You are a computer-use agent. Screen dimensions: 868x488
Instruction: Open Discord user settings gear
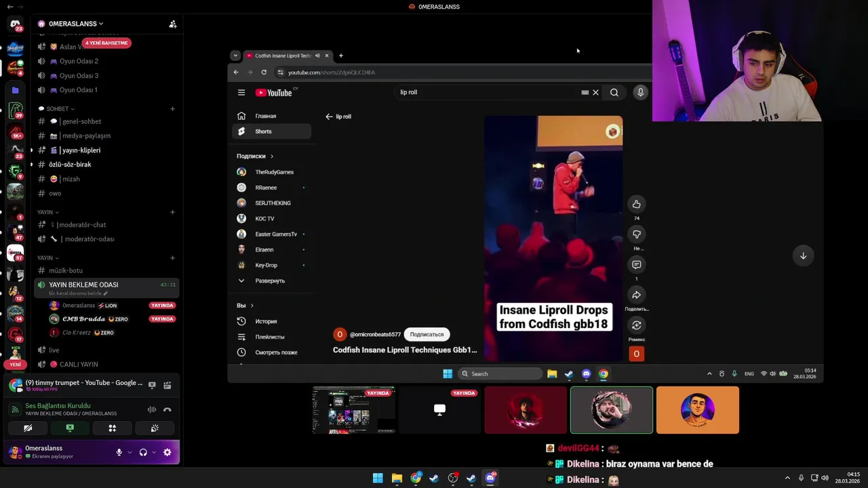pyautogui.click(x=167, y=452)
